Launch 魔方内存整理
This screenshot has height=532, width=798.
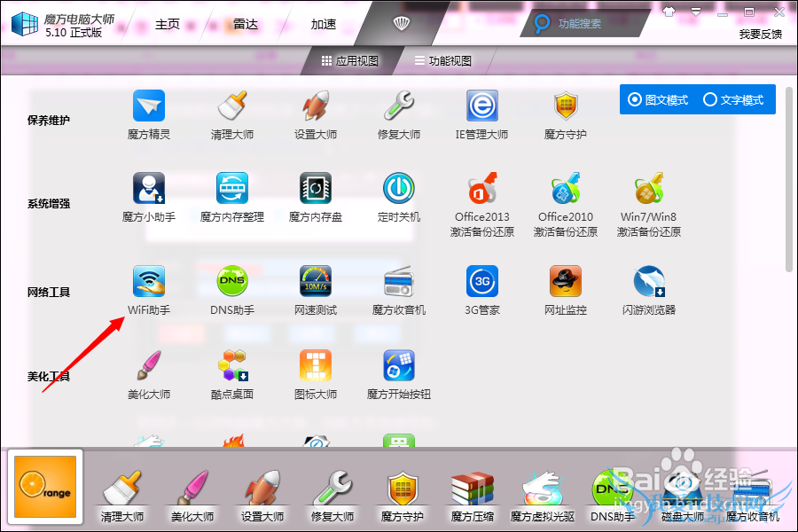(x=232, y=188)
